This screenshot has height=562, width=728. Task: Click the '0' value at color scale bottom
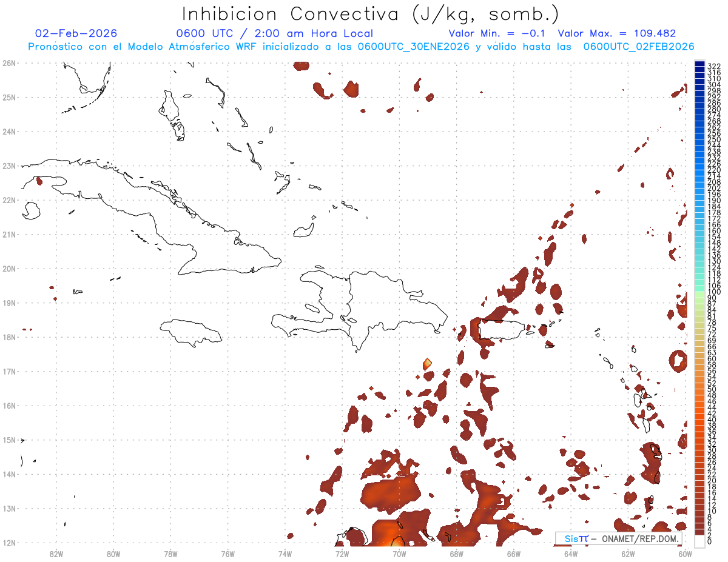710,542
